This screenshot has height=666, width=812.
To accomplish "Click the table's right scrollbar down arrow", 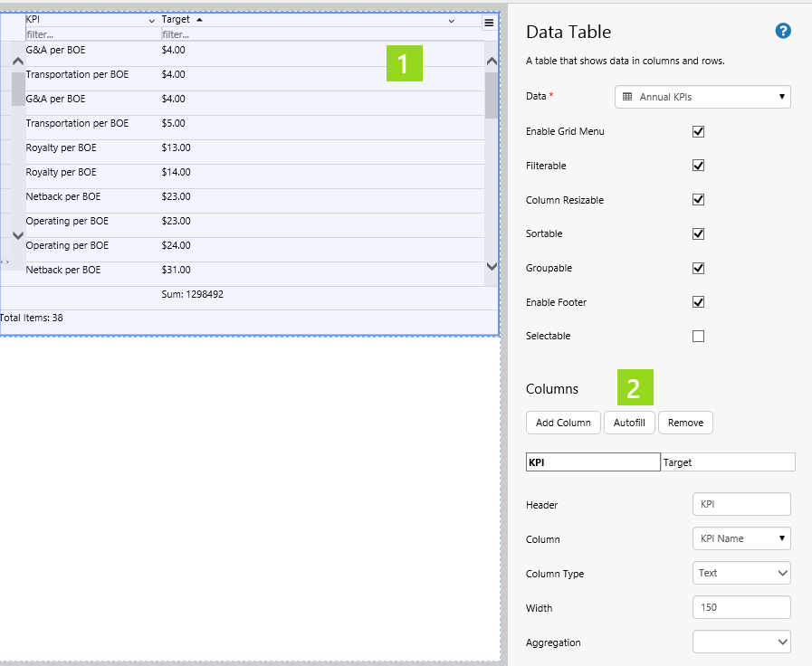I will [492, 267].
